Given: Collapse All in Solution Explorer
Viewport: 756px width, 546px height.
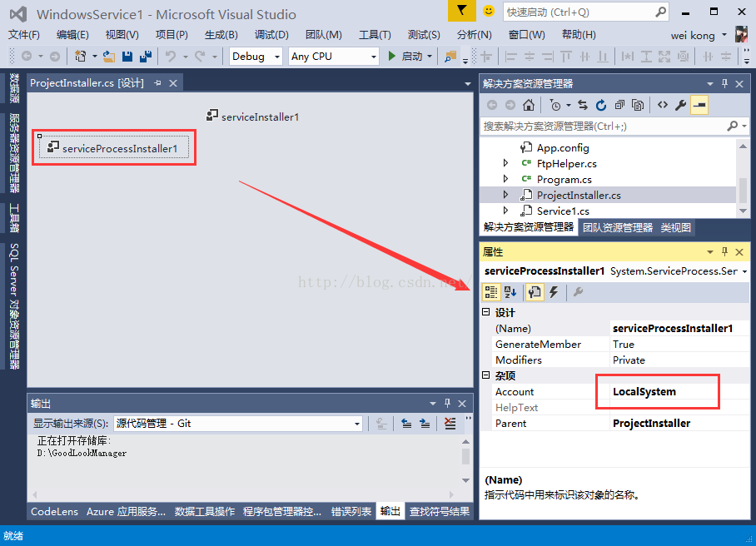Looking at the screenshot, I should click(619, 105).
